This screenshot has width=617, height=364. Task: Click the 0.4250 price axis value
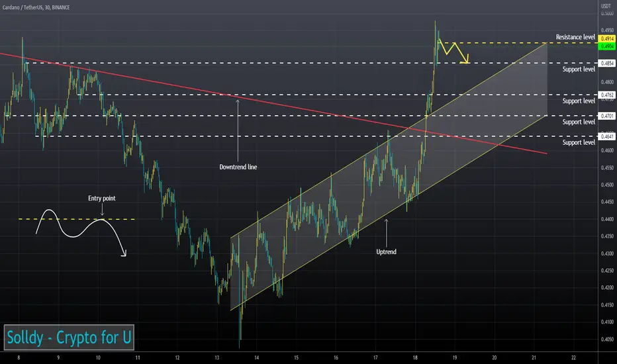(x=607, y=270)
